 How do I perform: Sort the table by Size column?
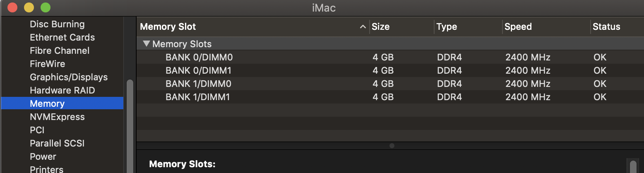tap(381, 27)
